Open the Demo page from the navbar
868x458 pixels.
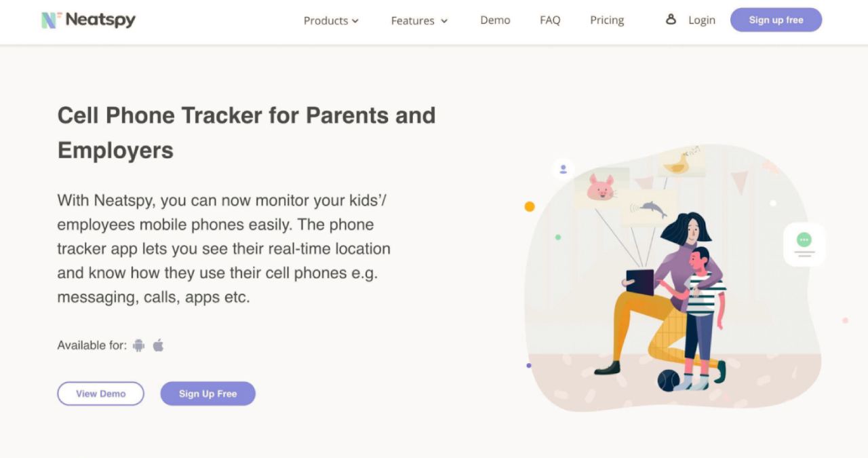click(x=495, y=20)
